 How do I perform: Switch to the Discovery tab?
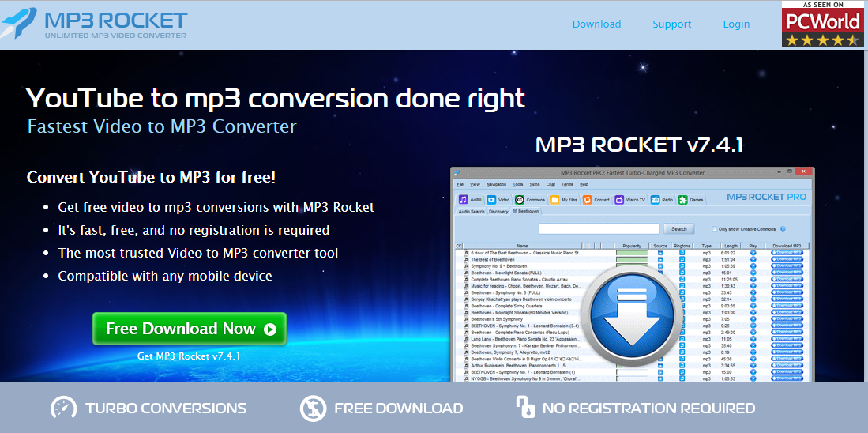coord(498,212)
